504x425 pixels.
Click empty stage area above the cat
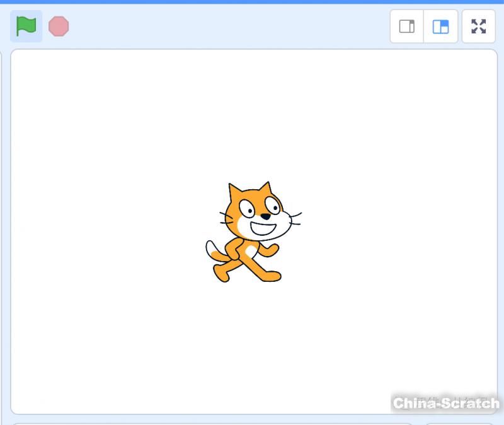252,114
